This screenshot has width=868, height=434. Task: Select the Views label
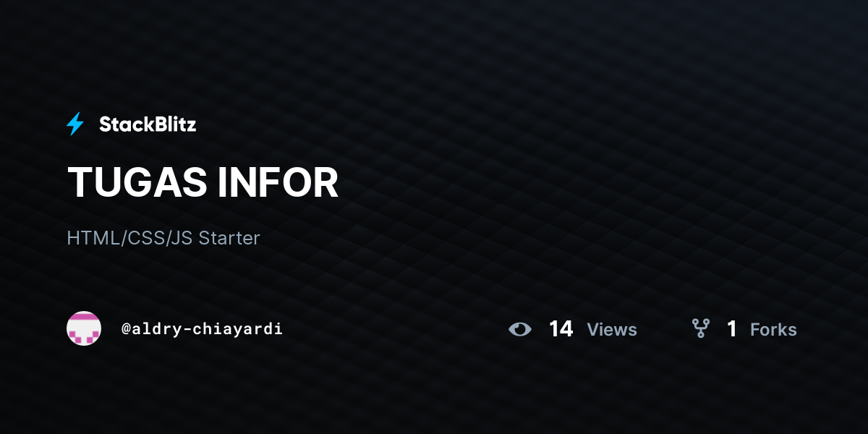(612, 330)
